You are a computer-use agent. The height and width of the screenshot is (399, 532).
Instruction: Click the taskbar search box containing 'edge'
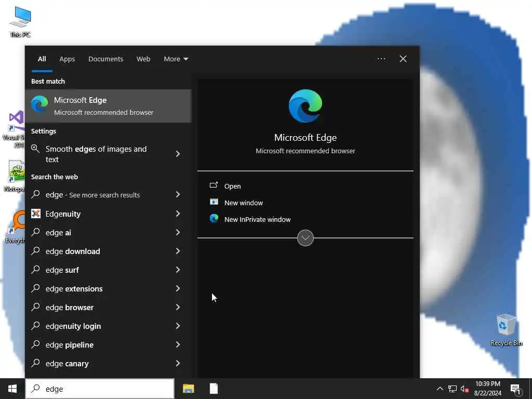[100, 389]
